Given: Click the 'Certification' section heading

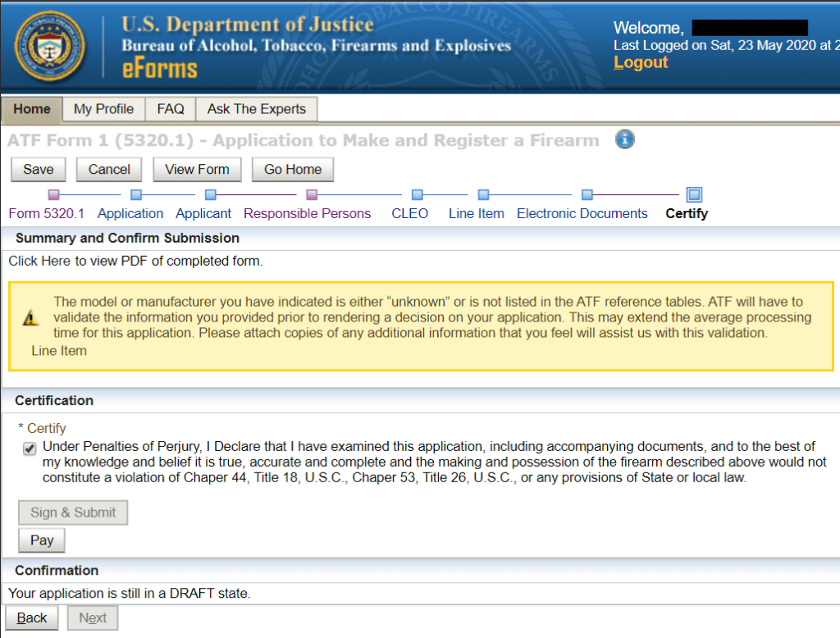Looking at the screenshot, I should click(54, 401).
